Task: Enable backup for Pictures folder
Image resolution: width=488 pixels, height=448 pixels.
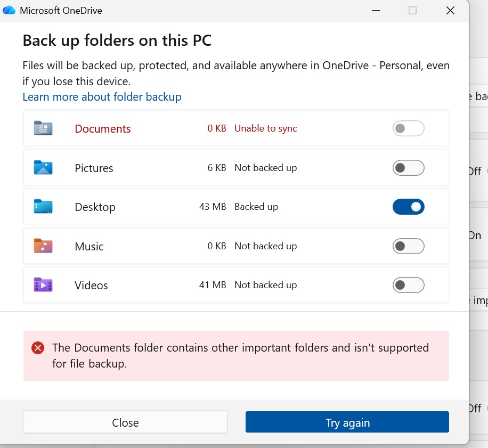Action: [x=408, y=168]
